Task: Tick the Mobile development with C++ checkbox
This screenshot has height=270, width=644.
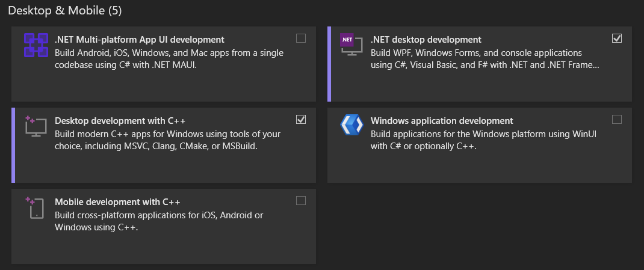Action: click(x=301, y=200)
